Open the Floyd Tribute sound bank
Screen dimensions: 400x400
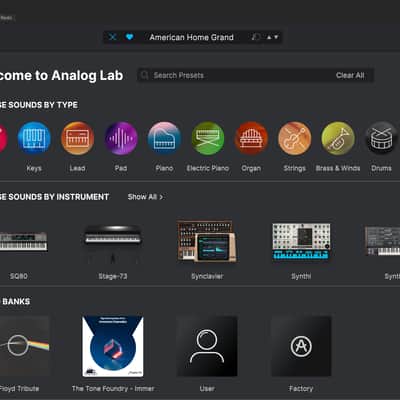[x=25, y=346]
